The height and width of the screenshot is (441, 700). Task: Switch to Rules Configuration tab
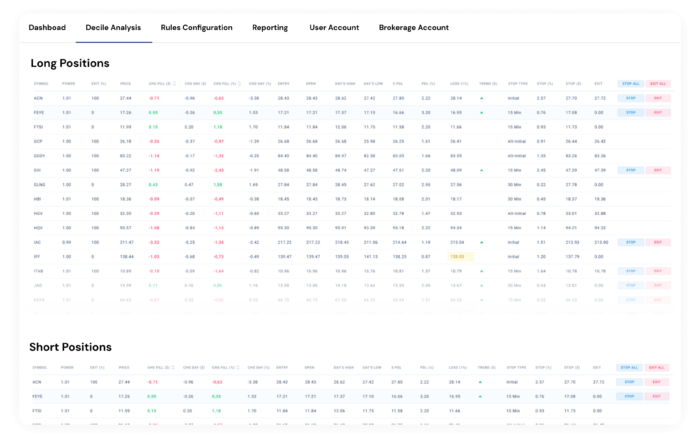click(196, 28)
